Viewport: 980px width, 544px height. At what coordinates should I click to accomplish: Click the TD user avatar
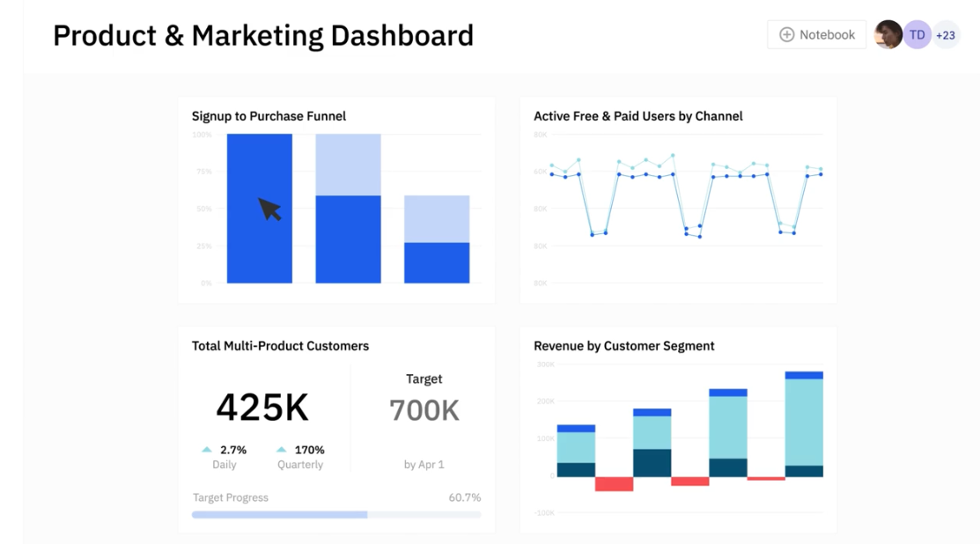917,35
